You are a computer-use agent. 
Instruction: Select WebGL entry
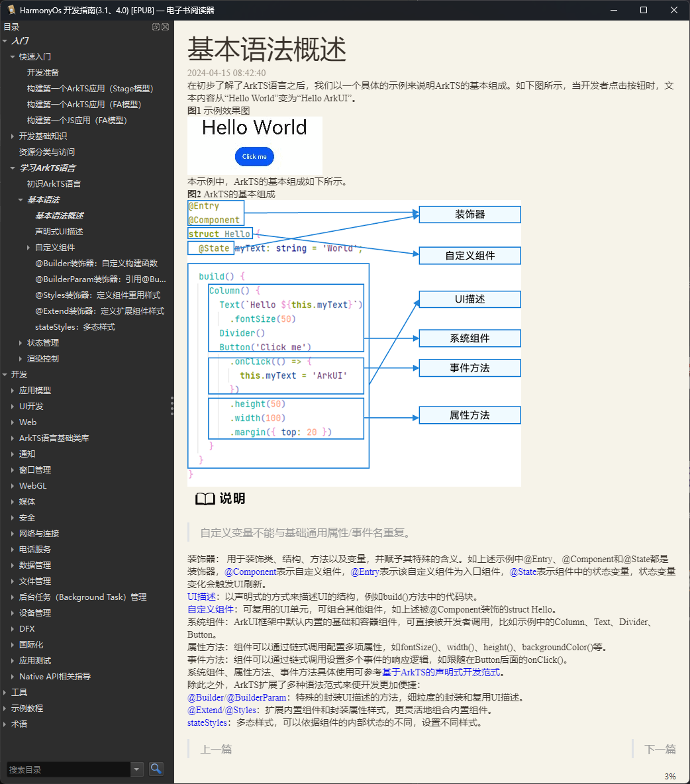33,486
